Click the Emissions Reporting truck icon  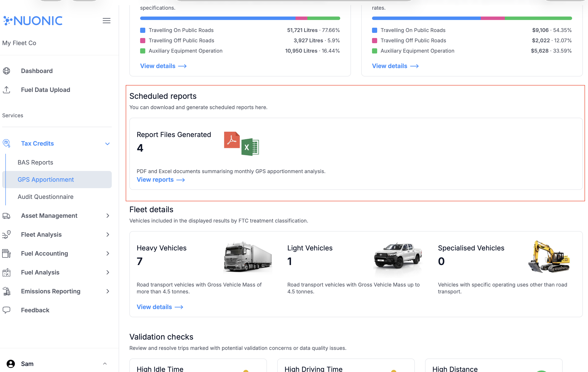click(x=7, y=291)
